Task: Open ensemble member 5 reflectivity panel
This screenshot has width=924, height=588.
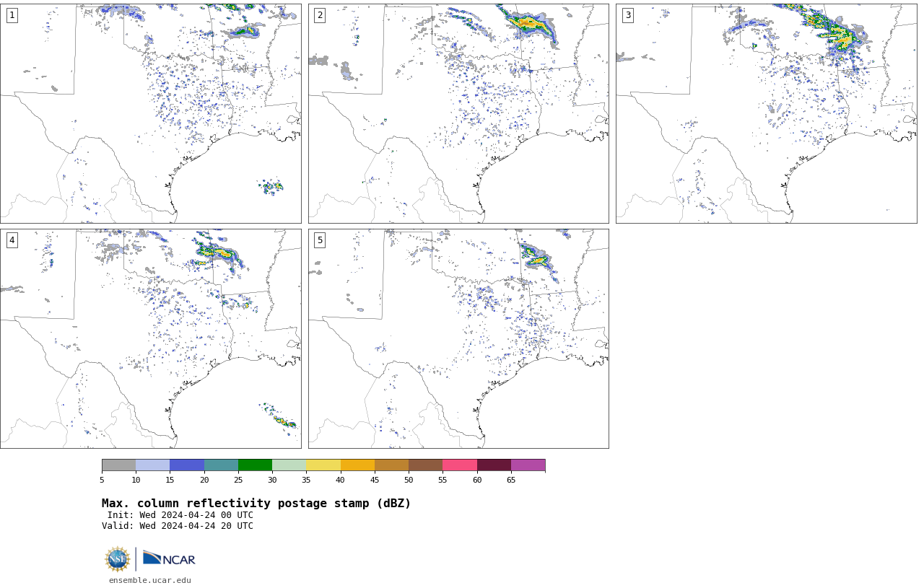Action: point(458,338)
